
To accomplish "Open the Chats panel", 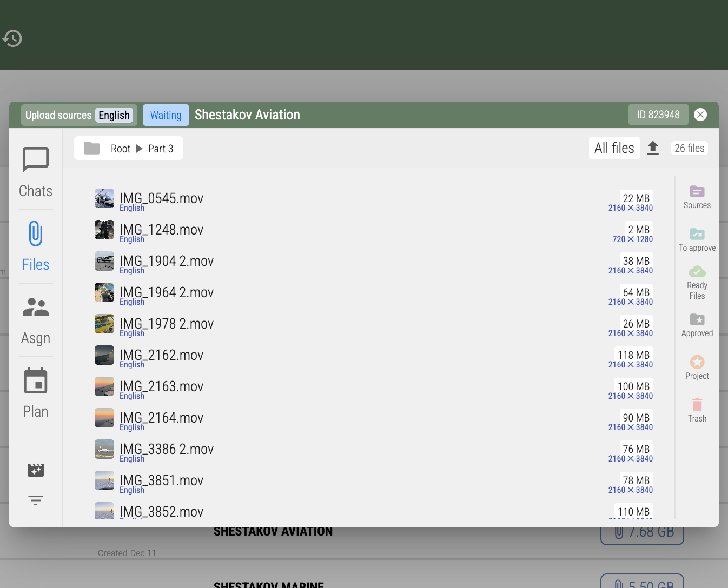I will (36, 172).
